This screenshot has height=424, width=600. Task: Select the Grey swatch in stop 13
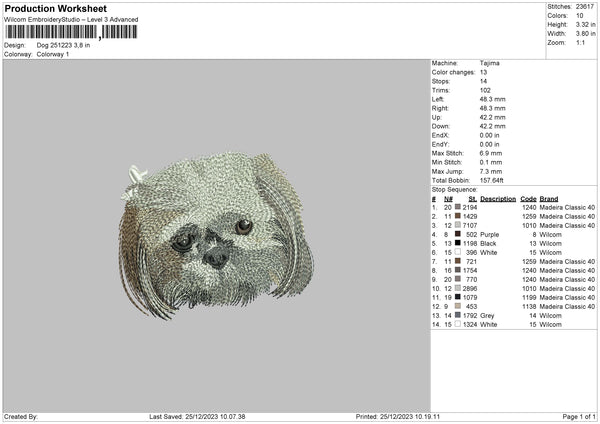[x=458, y=316]
